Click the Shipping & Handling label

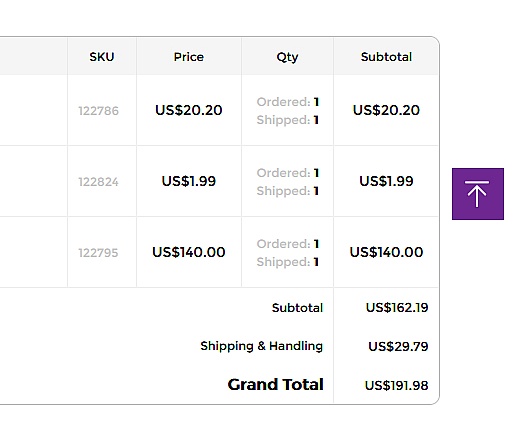coord(262,346)
